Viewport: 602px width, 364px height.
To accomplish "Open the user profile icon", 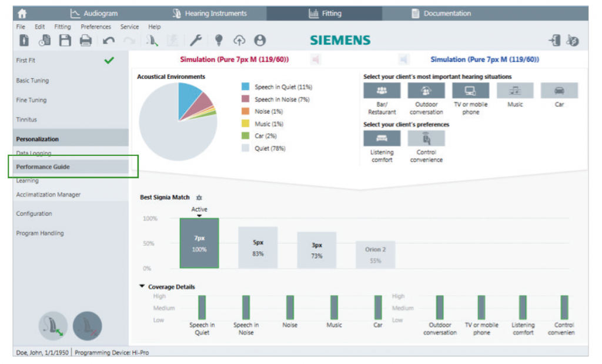I will 260,40.
